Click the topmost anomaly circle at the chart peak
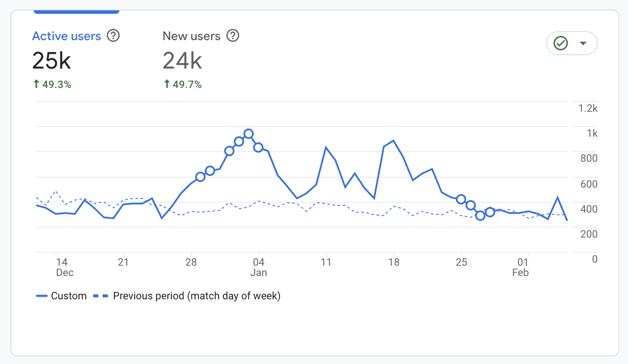 click(x=248, y=134)
